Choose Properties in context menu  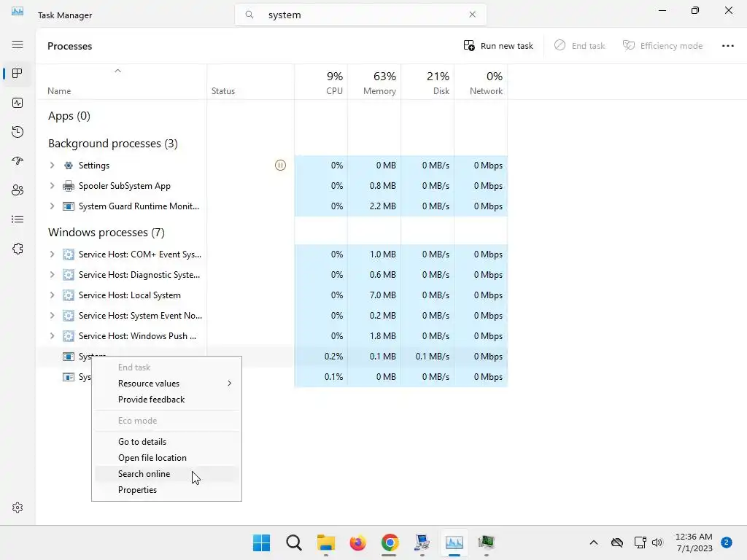point(166,490)
